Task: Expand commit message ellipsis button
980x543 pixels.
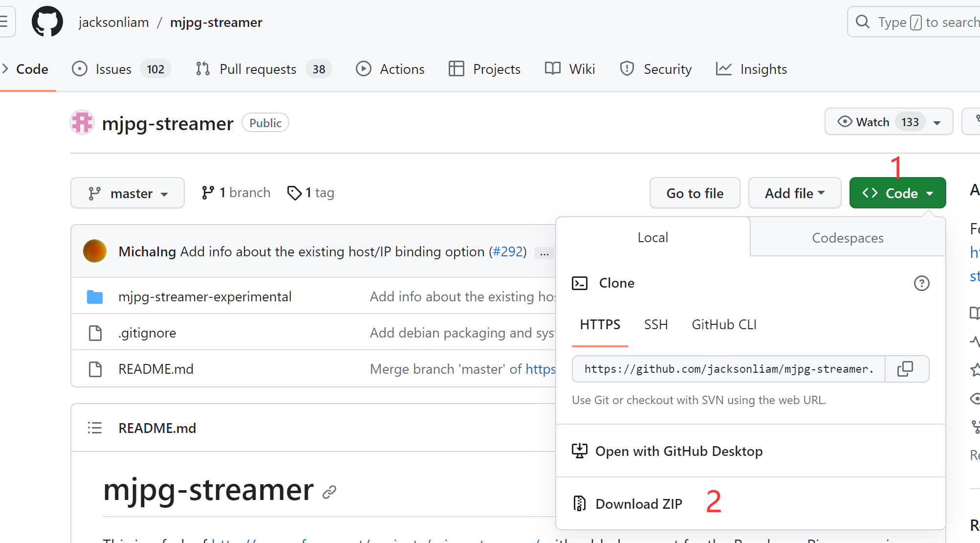Action: tap(544, 253)
